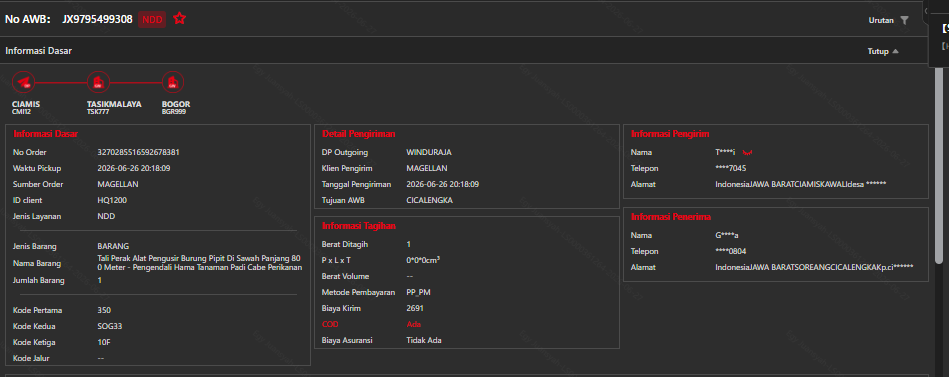Select Tanggal Pengiriman date value
The height and width of the screenshot is (377, 949).
click(443, 184)
